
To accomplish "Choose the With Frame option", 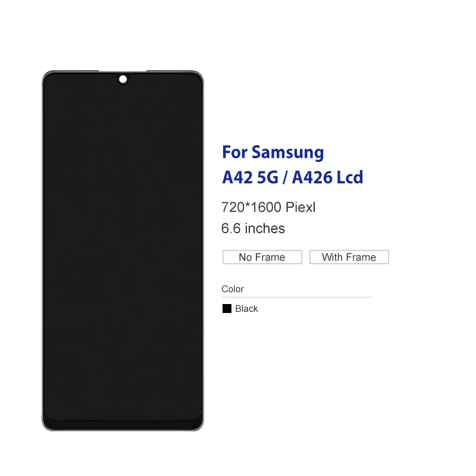I will [349, 257].
